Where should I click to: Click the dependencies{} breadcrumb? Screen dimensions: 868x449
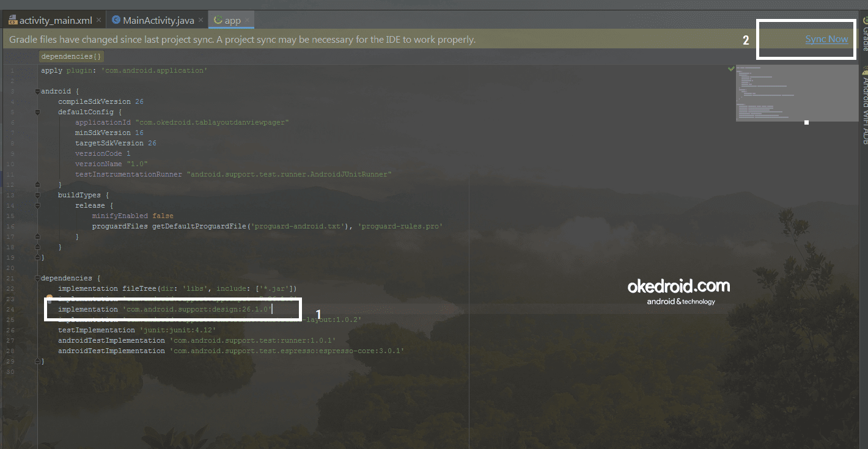tap(71, 56)
